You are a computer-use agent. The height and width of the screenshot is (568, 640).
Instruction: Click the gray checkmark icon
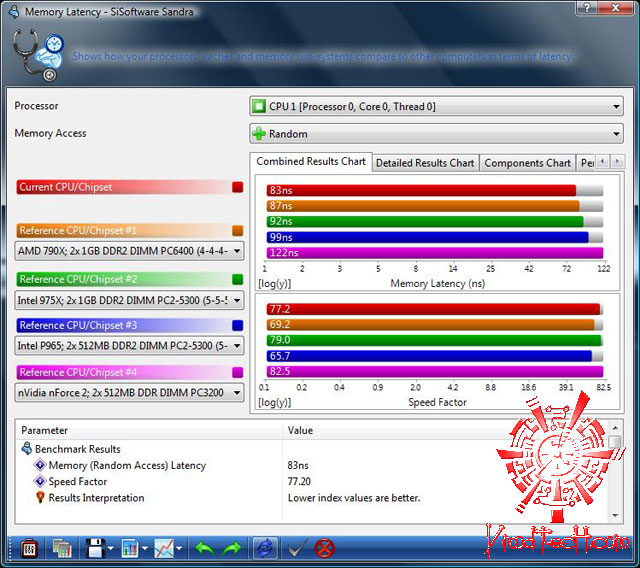click(298, 549)
